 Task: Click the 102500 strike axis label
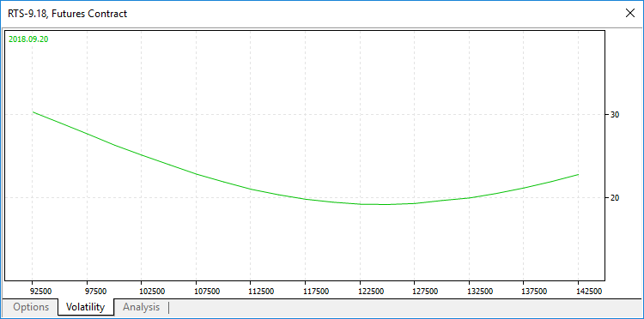tap(152, 291)
